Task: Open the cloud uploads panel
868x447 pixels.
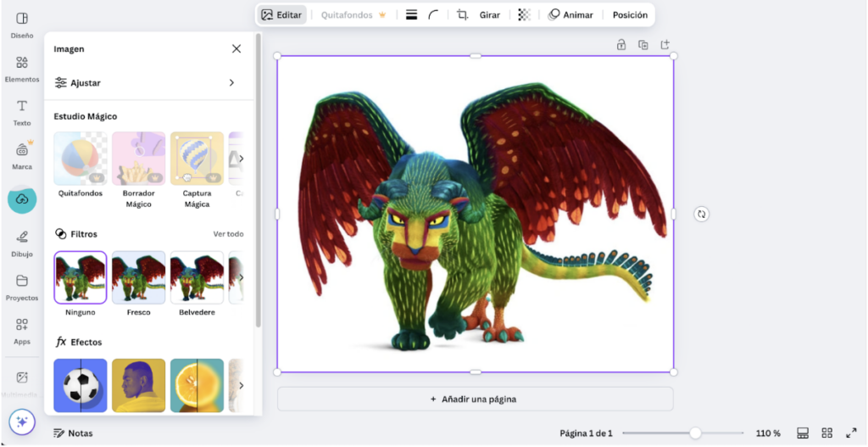Action: (22, 200)
